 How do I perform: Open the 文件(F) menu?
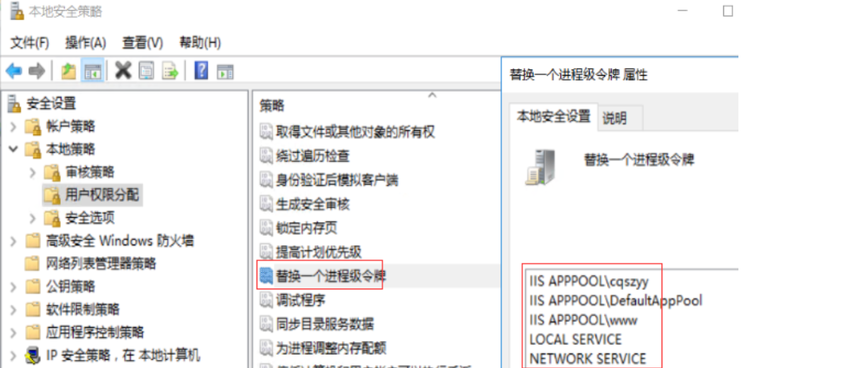(x=30, y=43)
